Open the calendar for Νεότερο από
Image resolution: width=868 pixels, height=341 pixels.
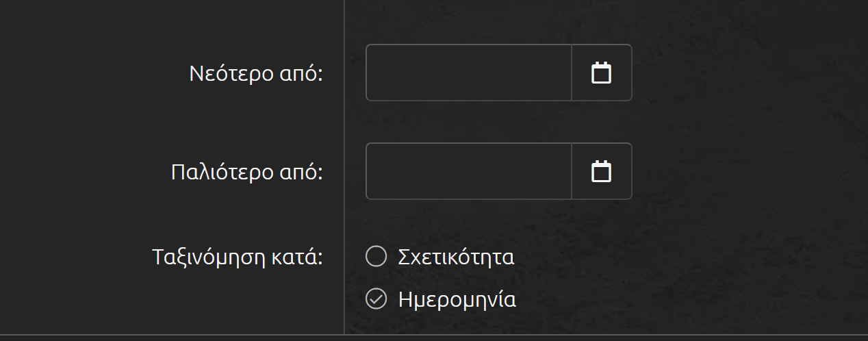[601, 73]
